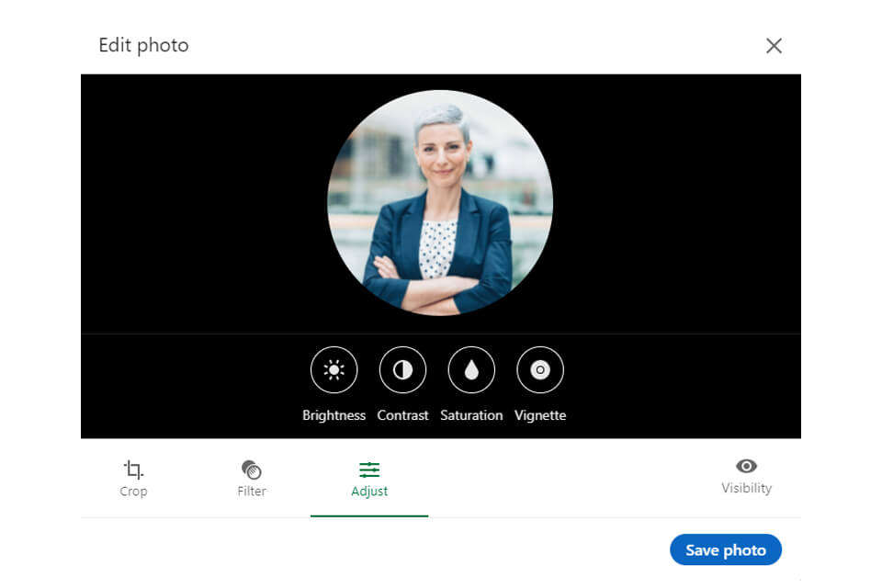Open photo Visibility settings
Screen dimensions: 882x588
tap(746, 476)
